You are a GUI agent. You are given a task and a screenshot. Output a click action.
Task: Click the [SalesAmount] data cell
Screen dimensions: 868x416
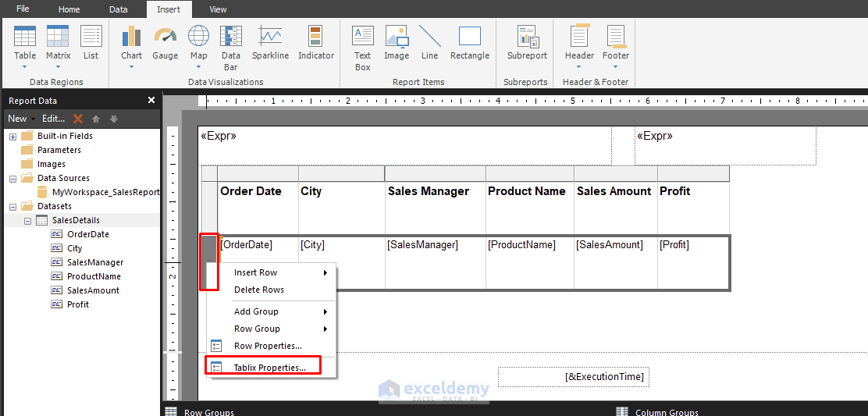(x=616, y=263)
